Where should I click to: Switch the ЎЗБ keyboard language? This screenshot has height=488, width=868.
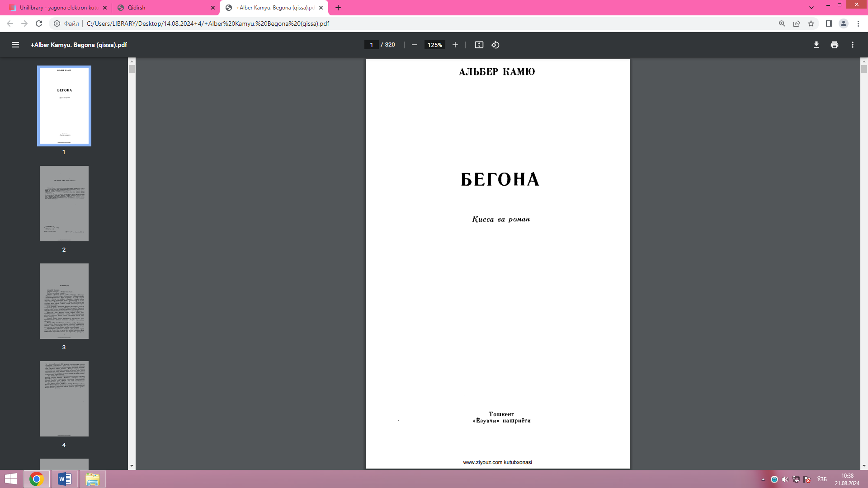click(x=822, y=479)
